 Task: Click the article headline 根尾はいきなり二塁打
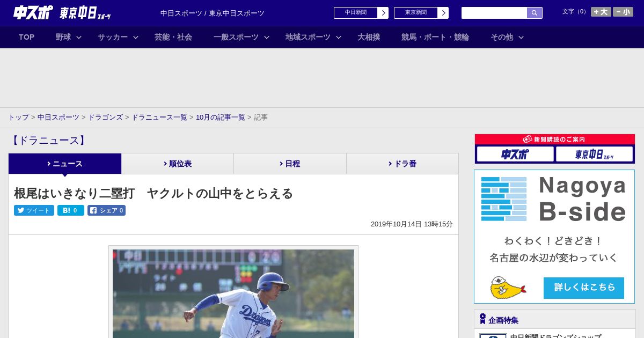(153, 193)
